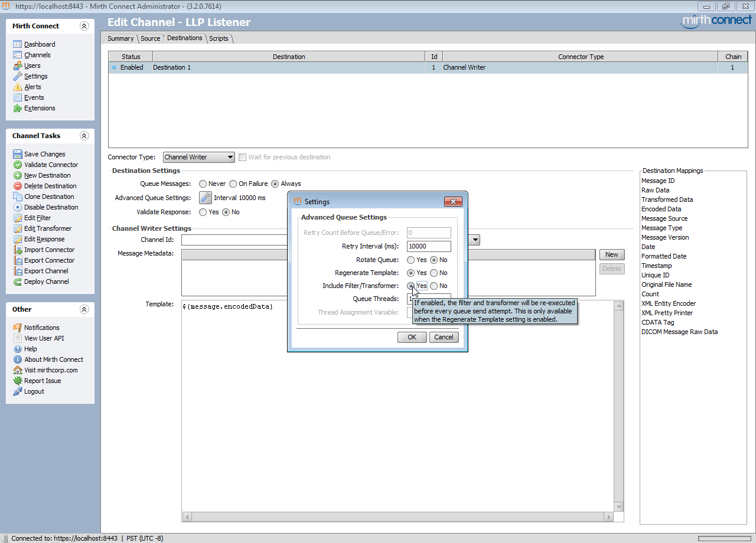
Task: Close the Settings dialog
Action: [x=453, y=201]
